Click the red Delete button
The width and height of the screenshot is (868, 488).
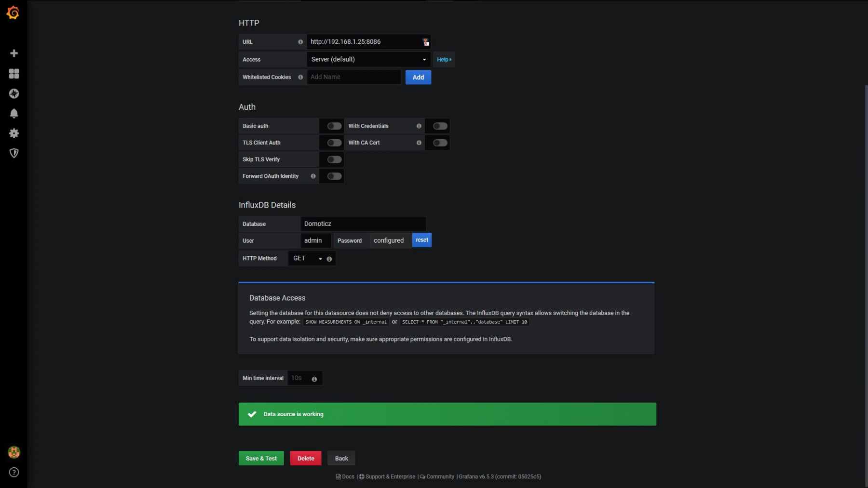pos(306,458)
